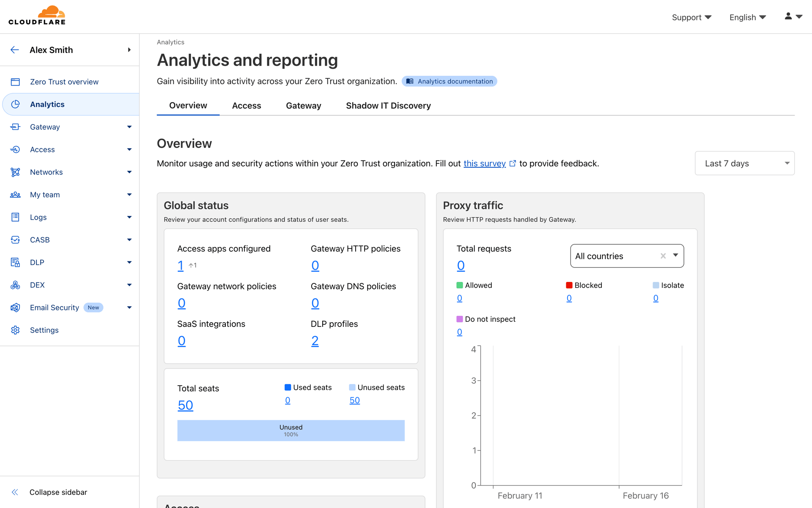This screenshot has height=508, width=812.
Task: Expand the Alex Smith account switcher arrow
Action: (129, 50)
